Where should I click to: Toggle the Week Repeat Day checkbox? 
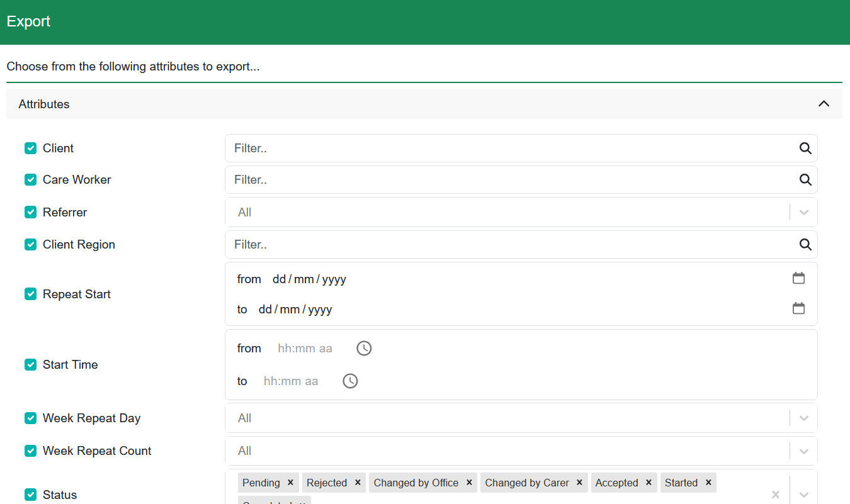(x=30, y=418)
